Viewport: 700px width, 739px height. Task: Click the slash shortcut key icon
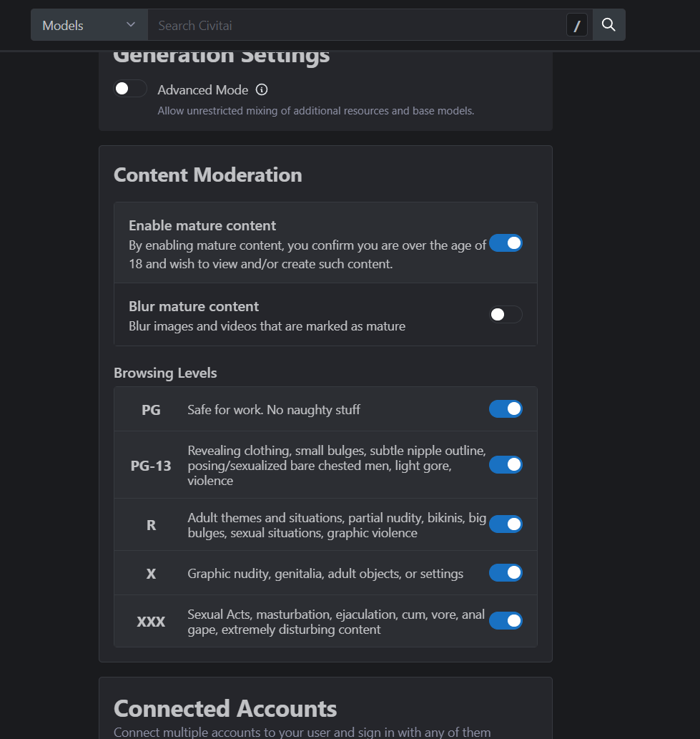[x=576, y=26]
